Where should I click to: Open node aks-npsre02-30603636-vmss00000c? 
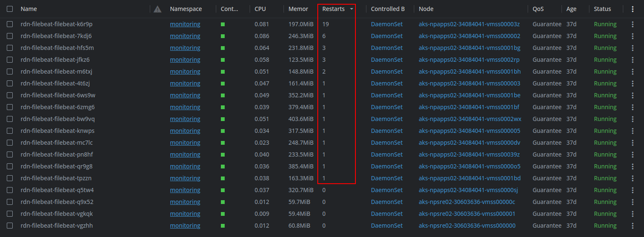pyautogui.click(x=467, y=202)
